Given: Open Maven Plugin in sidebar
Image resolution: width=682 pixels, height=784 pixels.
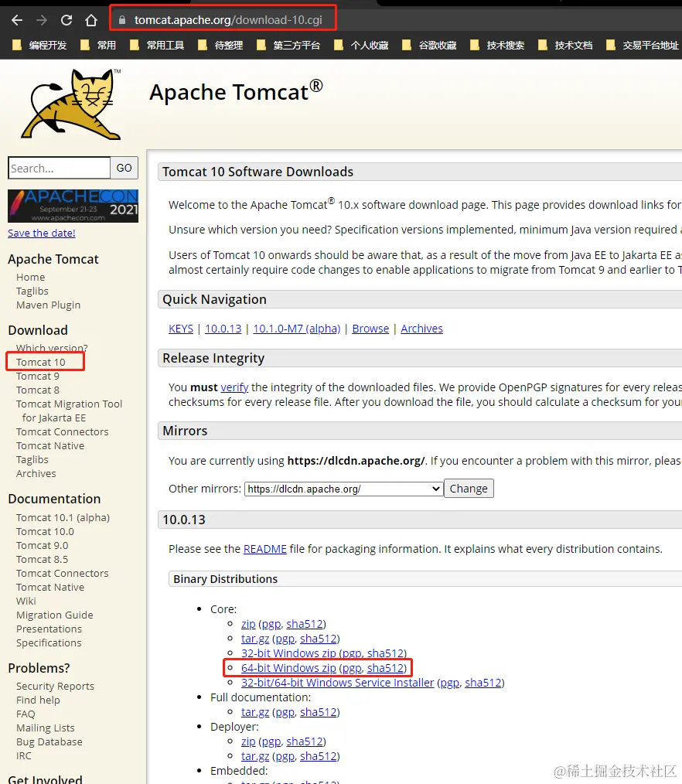Looking at the screenshot, I should (48, 305).
